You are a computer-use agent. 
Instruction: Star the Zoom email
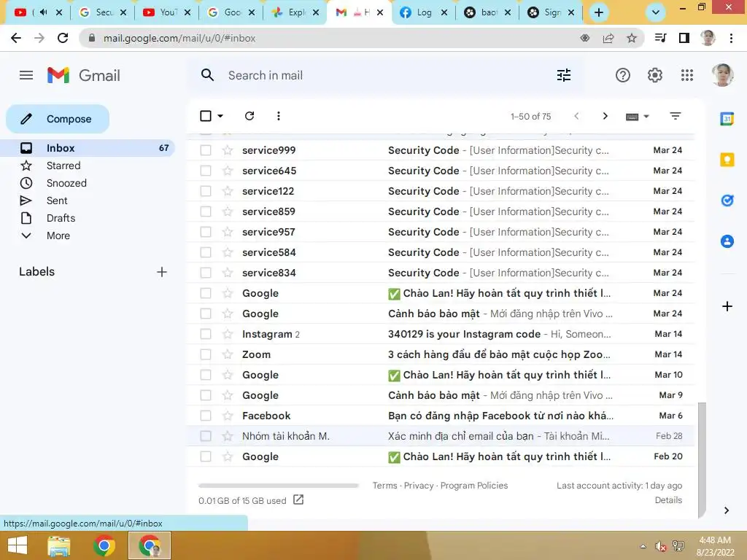tap(228, 354)
